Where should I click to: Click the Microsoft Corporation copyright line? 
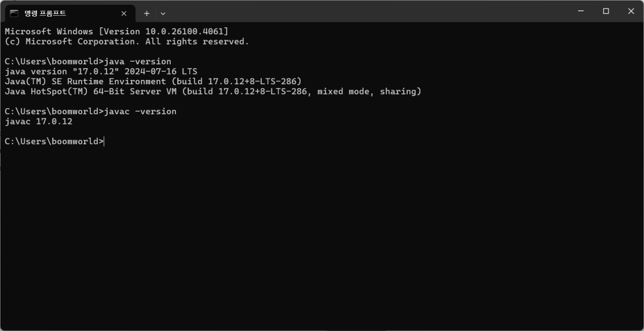(x=127, y=41)
